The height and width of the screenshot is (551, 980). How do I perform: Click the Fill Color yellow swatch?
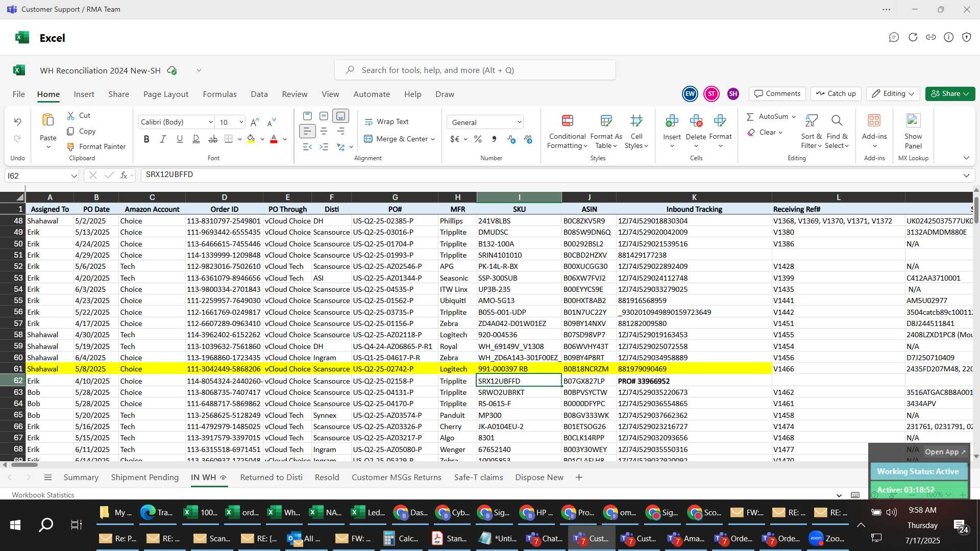tap(251, 139)
